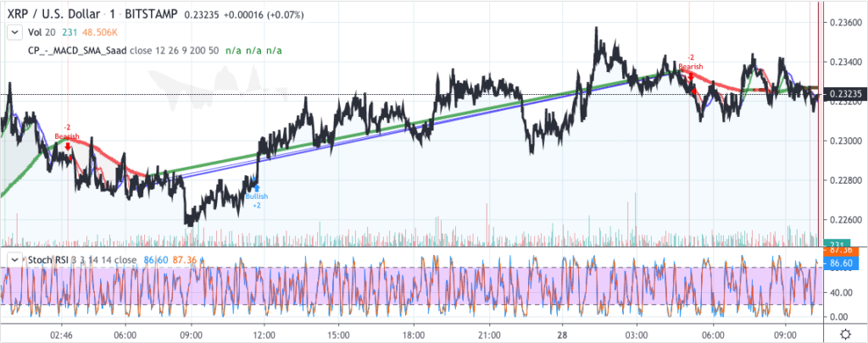Select the Stoch RSI indicator label

tap(47, 258)
